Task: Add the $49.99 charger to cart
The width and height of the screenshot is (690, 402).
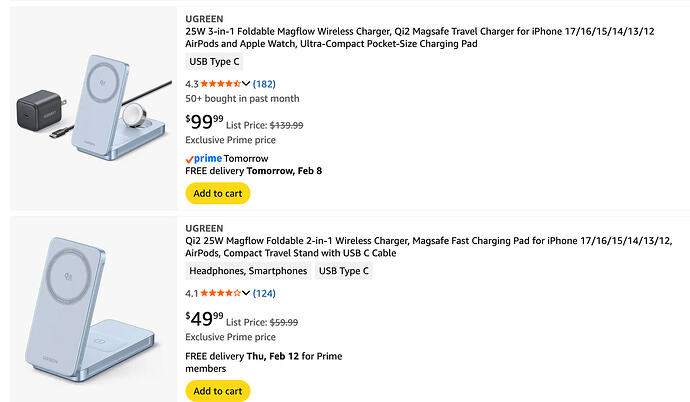Action: [x=217, y=391]
